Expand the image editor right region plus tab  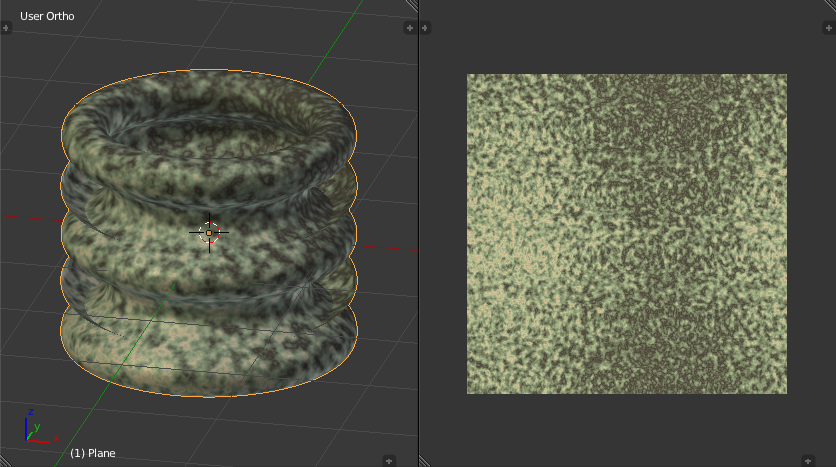[830, 28]
